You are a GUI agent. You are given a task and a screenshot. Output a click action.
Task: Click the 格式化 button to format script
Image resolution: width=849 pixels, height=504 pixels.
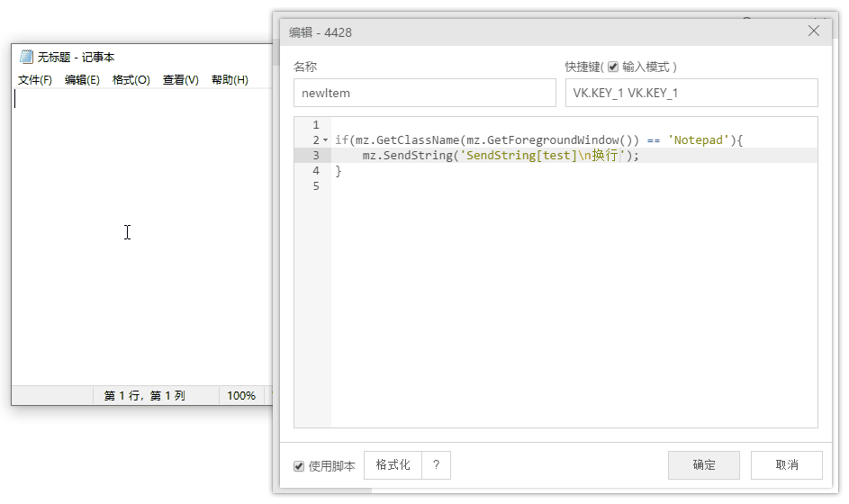point(393,465)
